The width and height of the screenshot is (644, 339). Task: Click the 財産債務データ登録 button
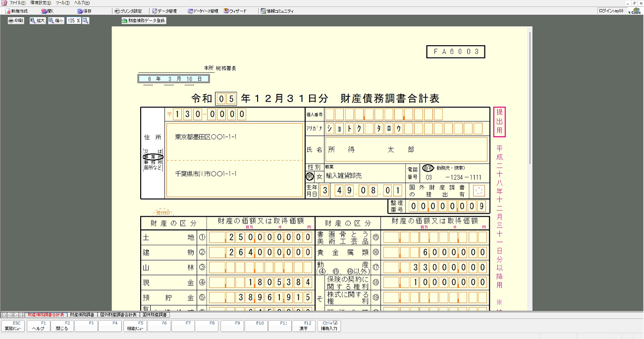coord(144,21)
